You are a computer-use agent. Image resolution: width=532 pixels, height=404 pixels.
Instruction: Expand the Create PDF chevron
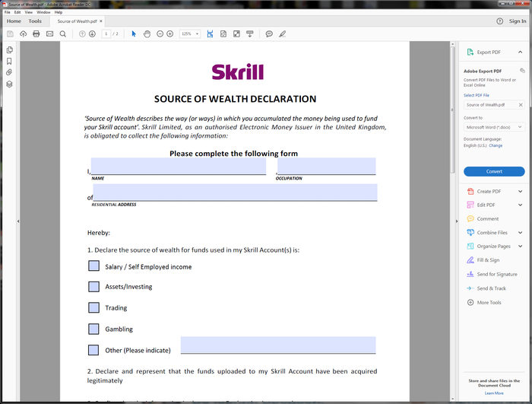520,191
